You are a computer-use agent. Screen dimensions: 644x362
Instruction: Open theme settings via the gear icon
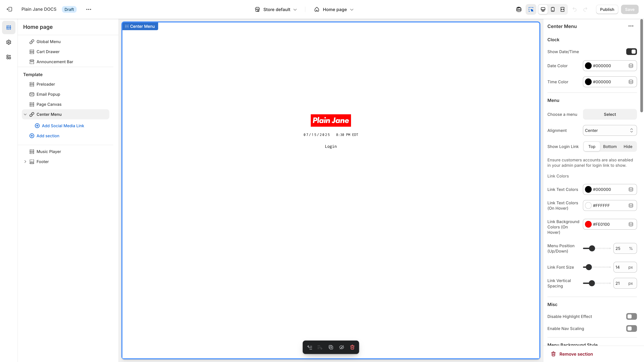9,42
